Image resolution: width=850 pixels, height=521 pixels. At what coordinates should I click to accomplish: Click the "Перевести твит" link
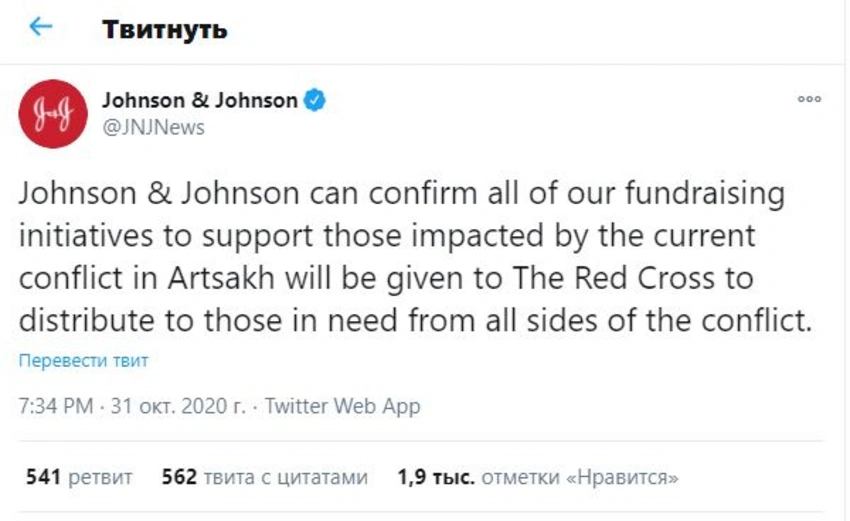[x=83, y=360]
